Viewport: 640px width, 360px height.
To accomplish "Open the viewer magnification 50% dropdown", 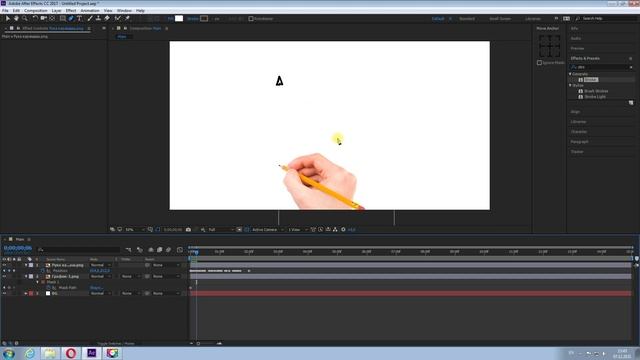I will pos(134,230).
